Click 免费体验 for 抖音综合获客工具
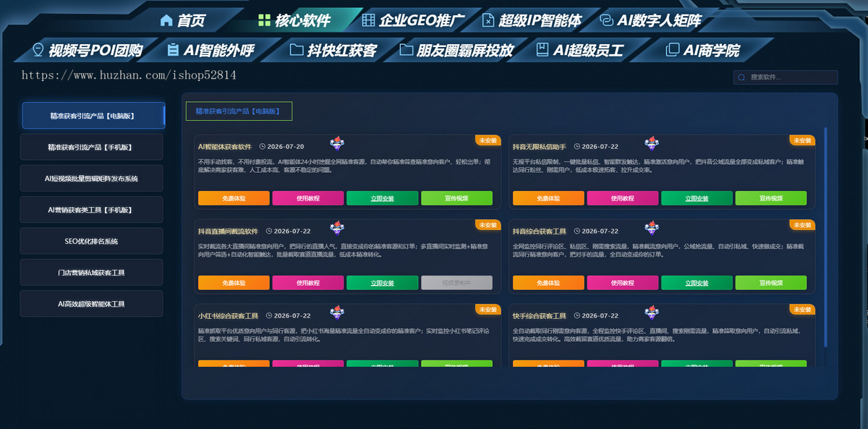The width and height of the screenshot is (868, 429). (548, 283)
